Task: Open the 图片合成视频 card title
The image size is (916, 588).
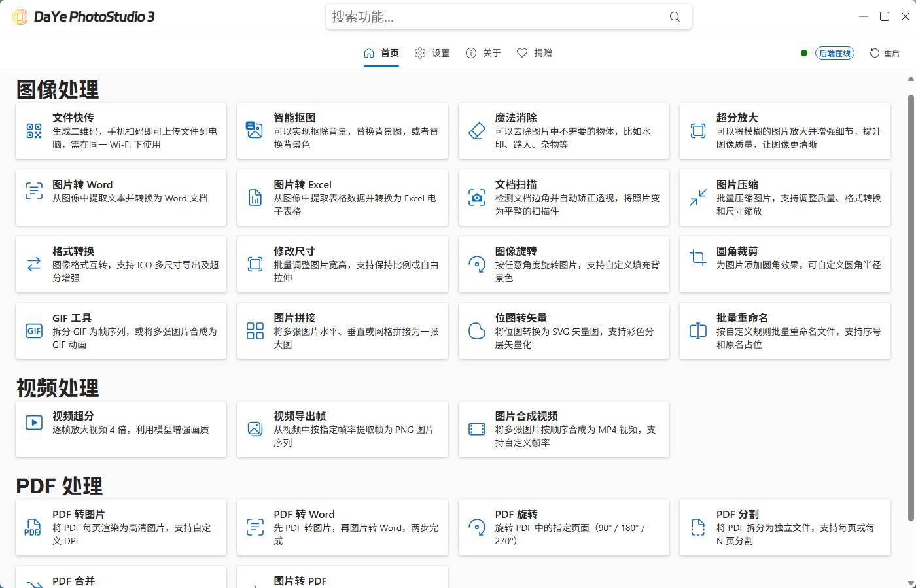Action: coord(526,416)
